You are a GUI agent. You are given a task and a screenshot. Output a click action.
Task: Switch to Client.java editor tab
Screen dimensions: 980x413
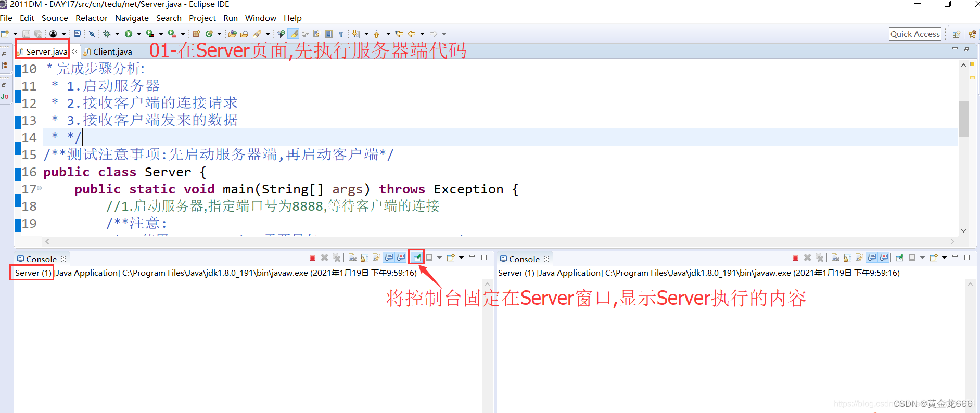click(x=108, y=51)
